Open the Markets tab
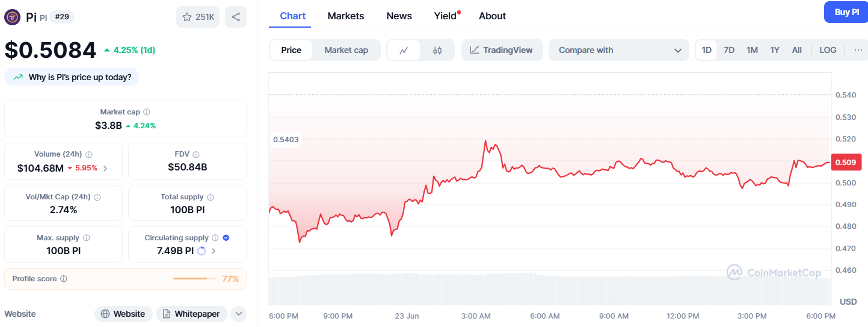 (346, 16)
